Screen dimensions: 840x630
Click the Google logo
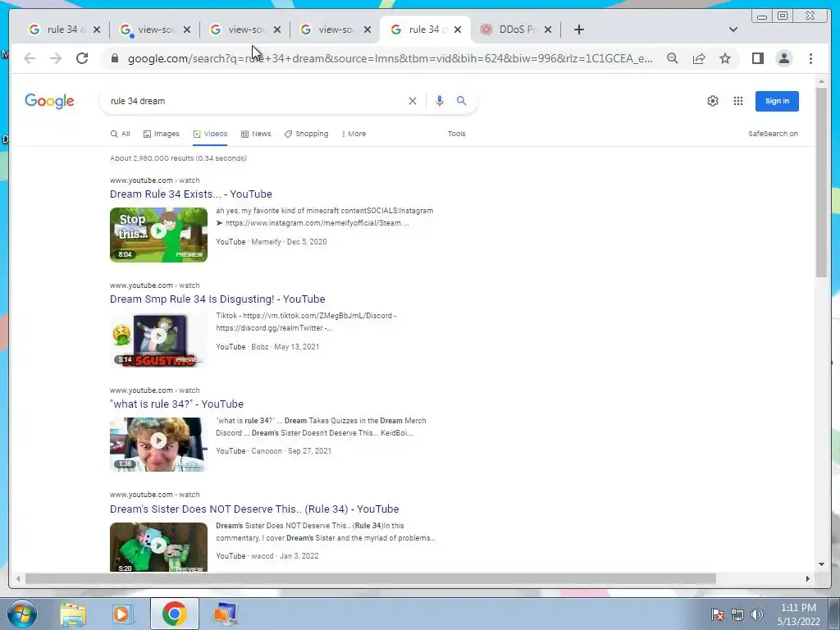click(49, 101)
